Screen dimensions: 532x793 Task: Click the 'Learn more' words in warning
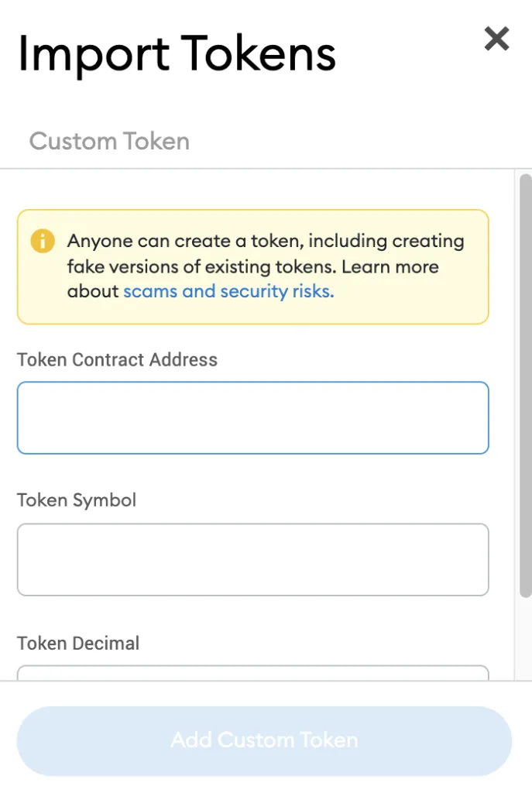(x=390, y=266)
